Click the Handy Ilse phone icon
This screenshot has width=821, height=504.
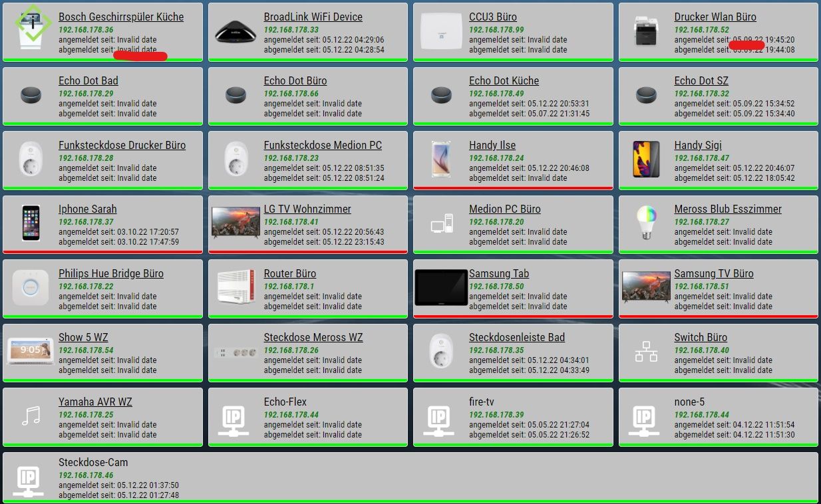441,159
